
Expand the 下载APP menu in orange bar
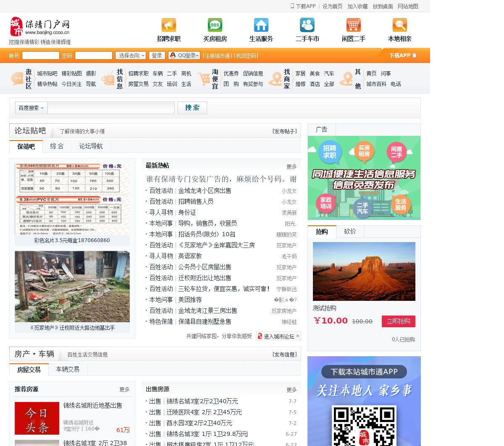click(x=402, y=55)
